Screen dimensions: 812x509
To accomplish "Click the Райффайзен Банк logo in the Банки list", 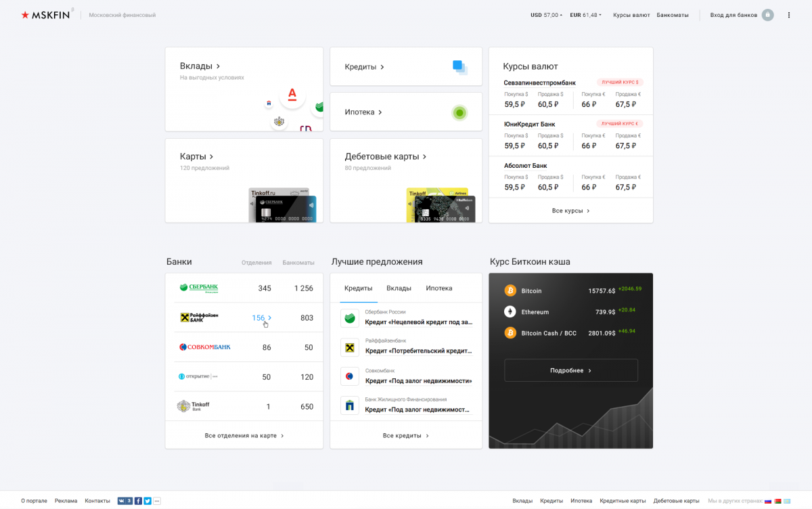I will pyautogui.click(x=199, y=317).
